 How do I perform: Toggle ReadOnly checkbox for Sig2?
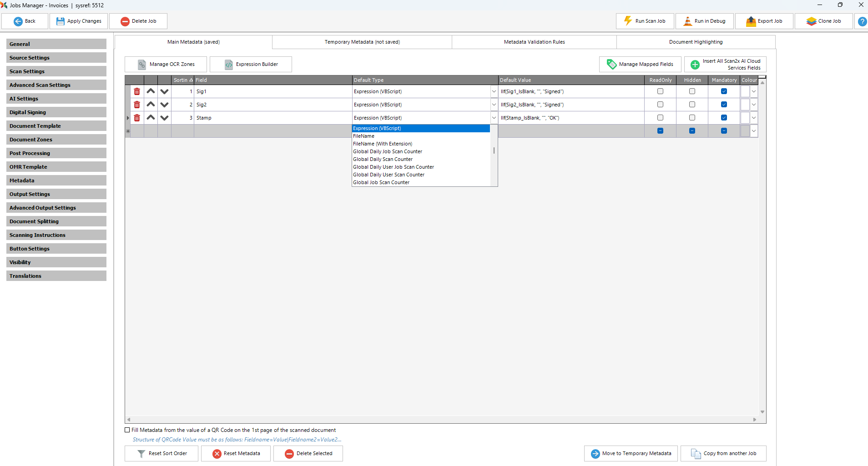tap(661, 105)
